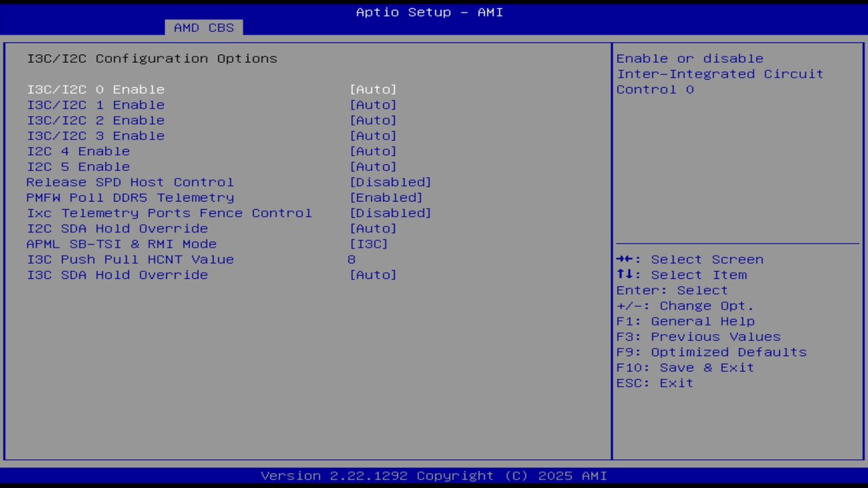Viewport: 868px width, 488px height.
Task: Select the I3C/I2C 0 Enable option
Action: coord(96,89)
